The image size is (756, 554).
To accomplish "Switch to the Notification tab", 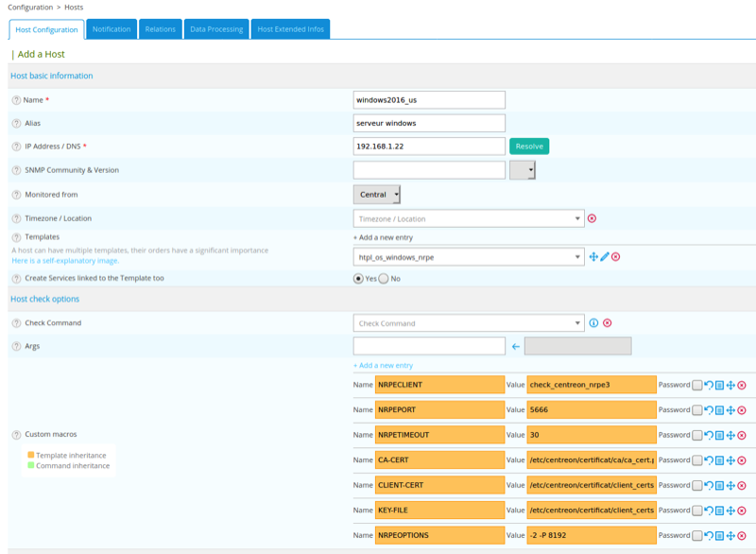I will click(112, 29).
